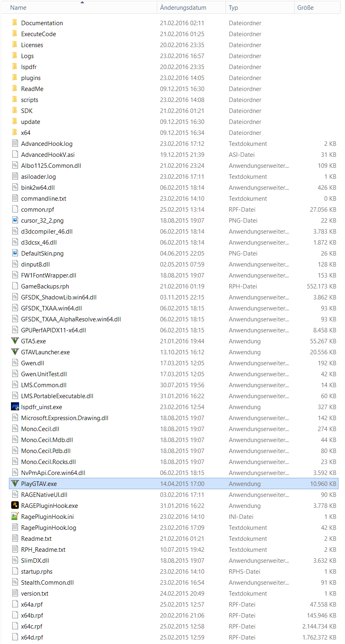Click the version.txt document icon
345x644 pixels.
15,593
